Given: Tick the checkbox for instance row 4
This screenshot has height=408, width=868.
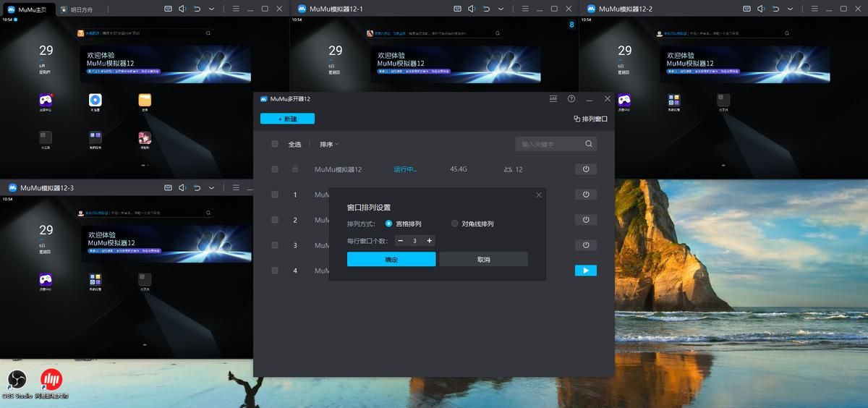Looking at the screenshot, I should [275, 271].
